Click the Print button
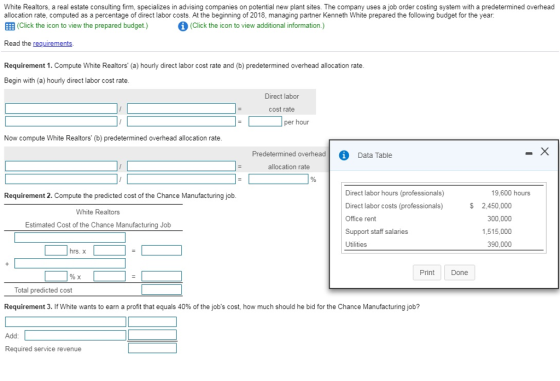The image size is (560, 381). pos(427,272)
